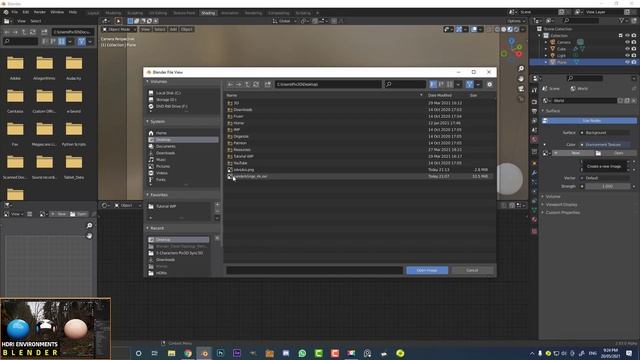This screenshot has height=360, width=640.
Task: Select Home in System list
Action: (x=183, y=133)
